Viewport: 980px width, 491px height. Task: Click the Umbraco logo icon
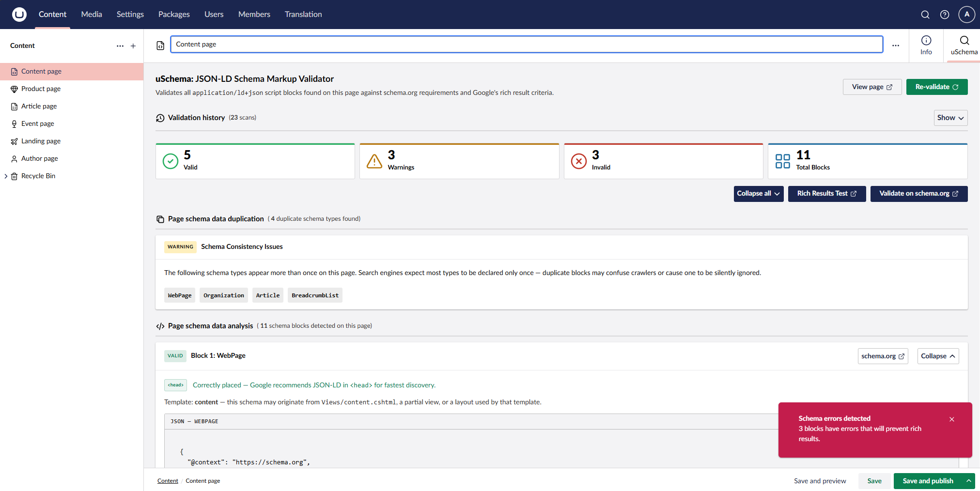point(19,14)
